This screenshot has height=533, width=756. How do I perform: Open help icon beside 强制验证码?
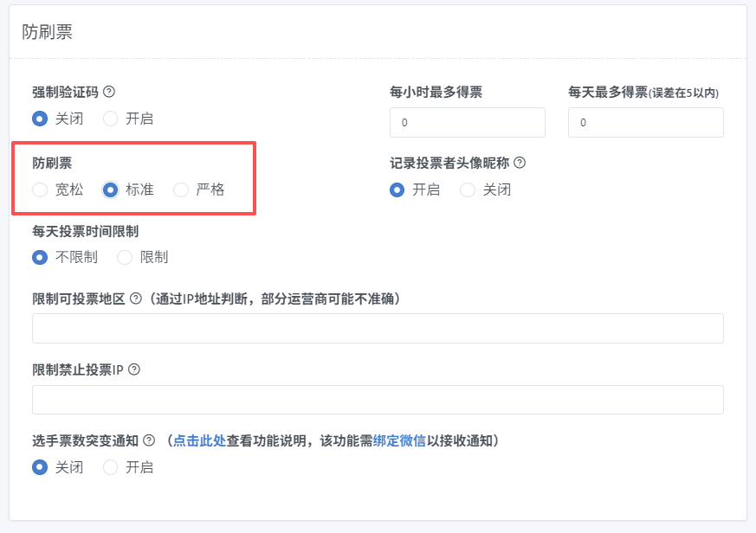(109, 92)
